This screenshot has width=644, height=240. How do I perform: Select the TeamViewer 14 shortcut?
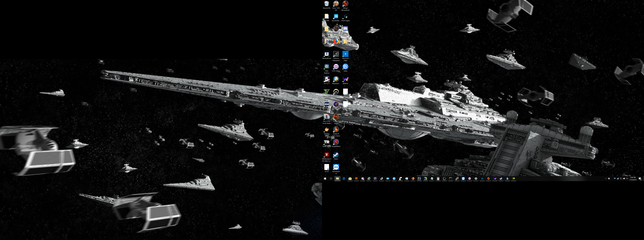[336, 169]
